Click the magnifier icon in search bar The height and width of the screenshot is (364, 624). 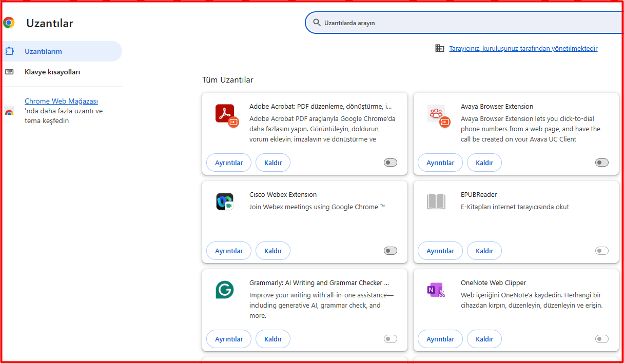[x=317, y=23]
